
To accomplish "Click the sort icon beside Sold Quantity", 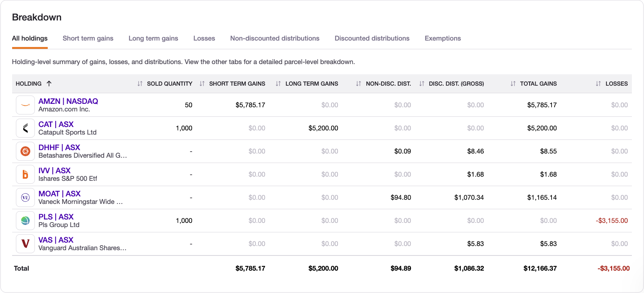I will [x=140, y=84].
